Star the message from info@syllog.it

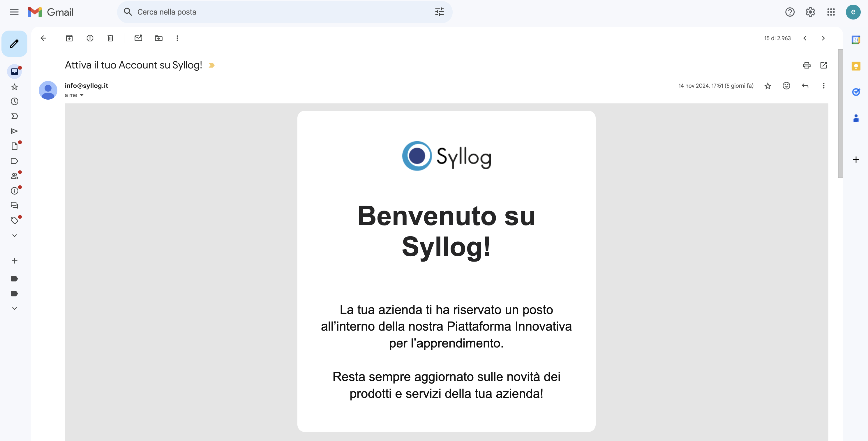click(768, 86)
